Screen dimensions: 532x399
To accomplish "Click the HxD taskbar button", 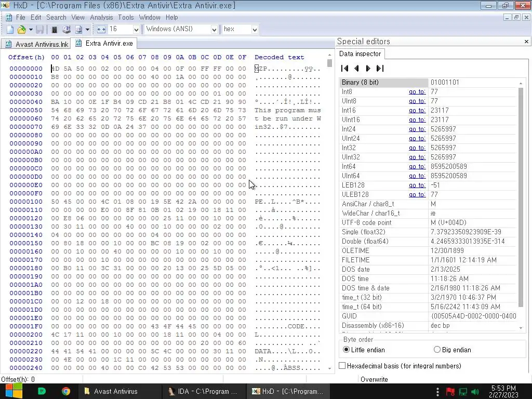I will (x=287, y=391).
